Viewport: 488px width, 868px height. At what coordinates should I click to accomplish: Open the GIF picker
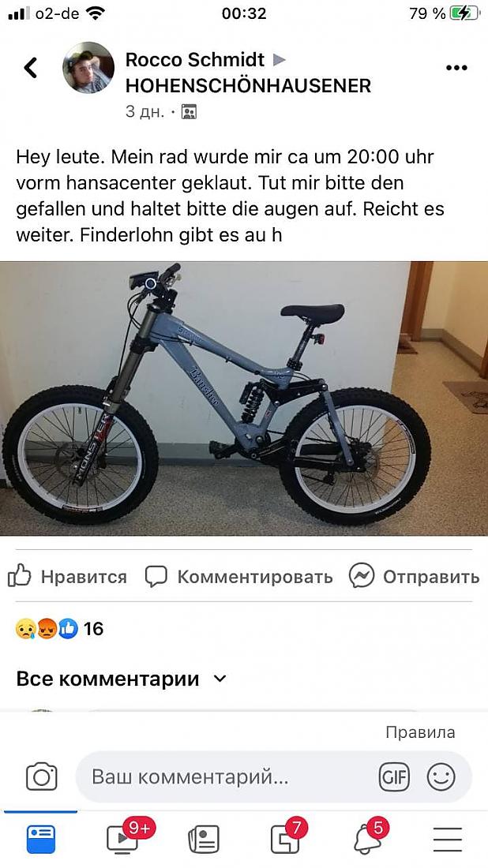[x=394, y=776]
